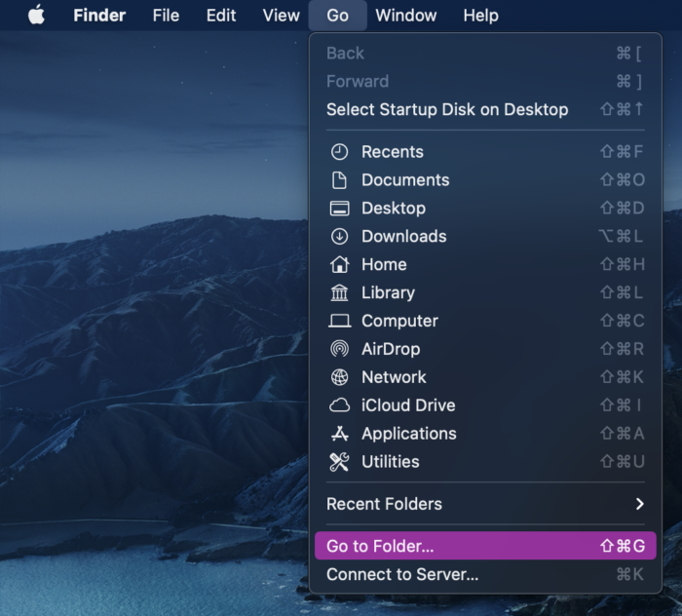Screen dimensions: 682x616
Task: Click the ⇧⌘I shortcut beside iCloud Drive
Action: point(622,405)
